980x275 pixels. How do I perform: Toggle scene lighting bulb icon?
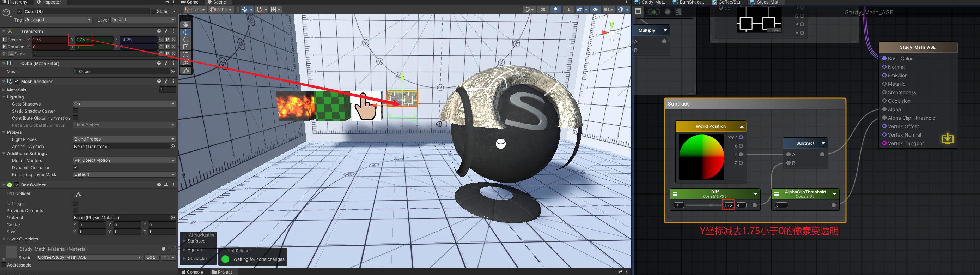click(556, 10)
